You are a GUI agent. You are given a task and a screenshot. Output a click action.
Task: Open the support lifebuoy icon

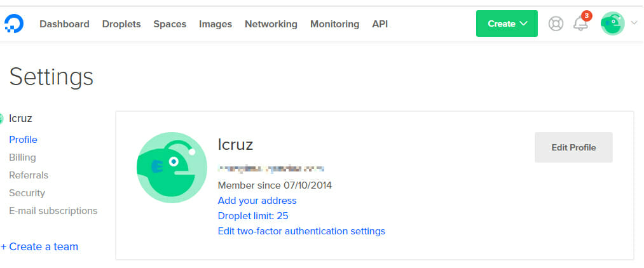pyautogui.click(x=556, y=23)
